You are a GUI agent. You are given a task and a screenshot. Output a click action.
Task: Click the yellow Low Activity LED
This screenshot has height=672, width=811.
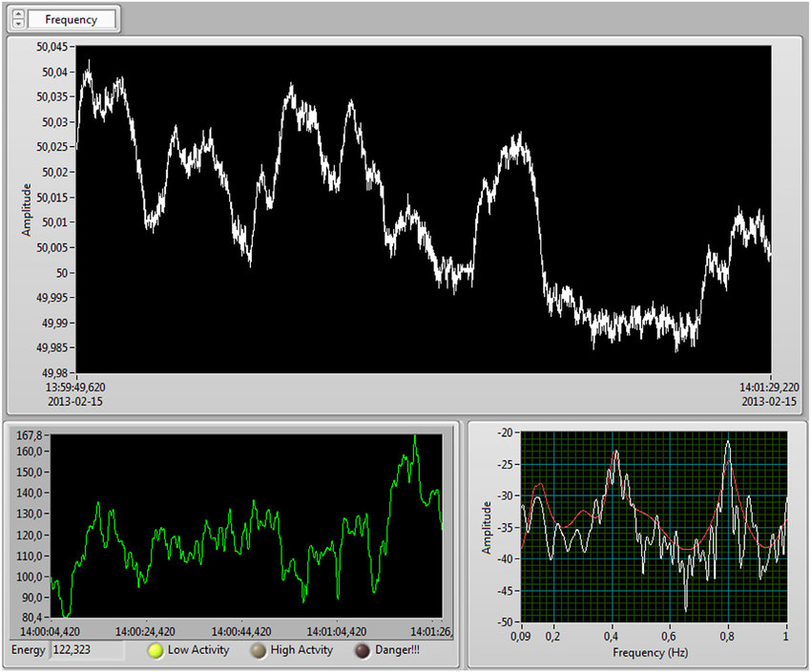pyautogui.click(x=156, y=650)
